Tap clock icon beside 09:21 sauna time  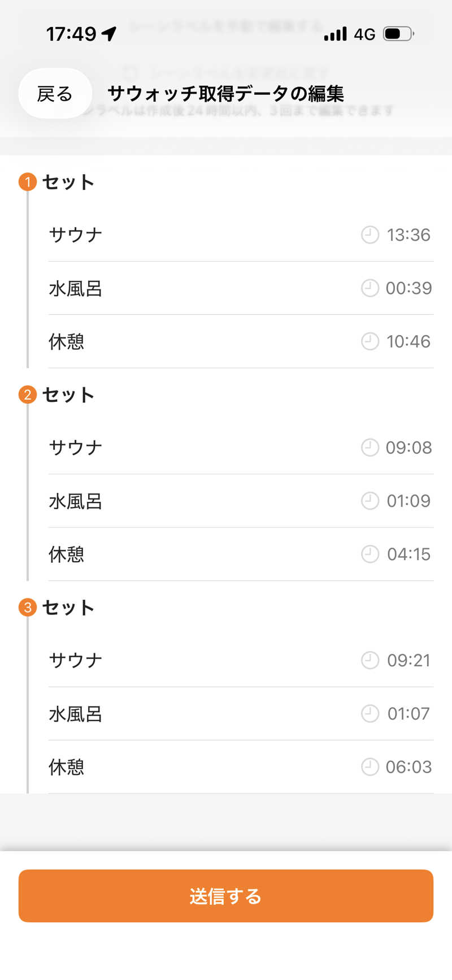pos(370,660)
